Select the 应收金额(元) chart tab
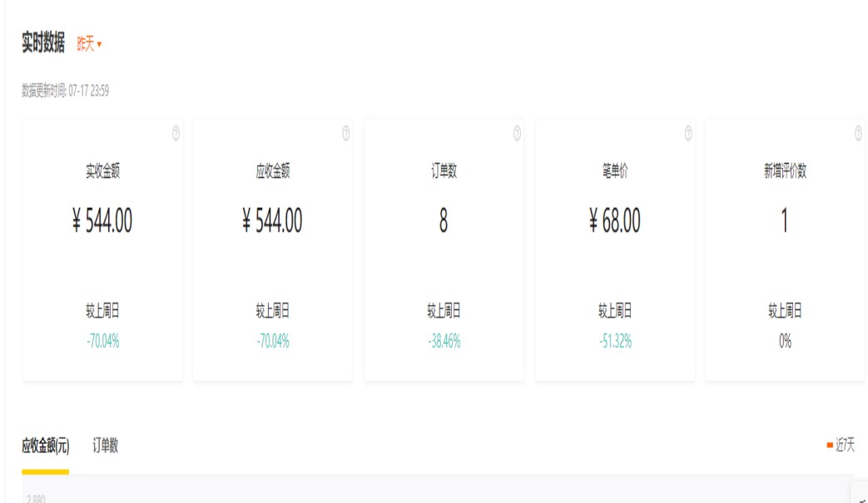This screenshot has height=503, width=868. [x=45, y=446]
